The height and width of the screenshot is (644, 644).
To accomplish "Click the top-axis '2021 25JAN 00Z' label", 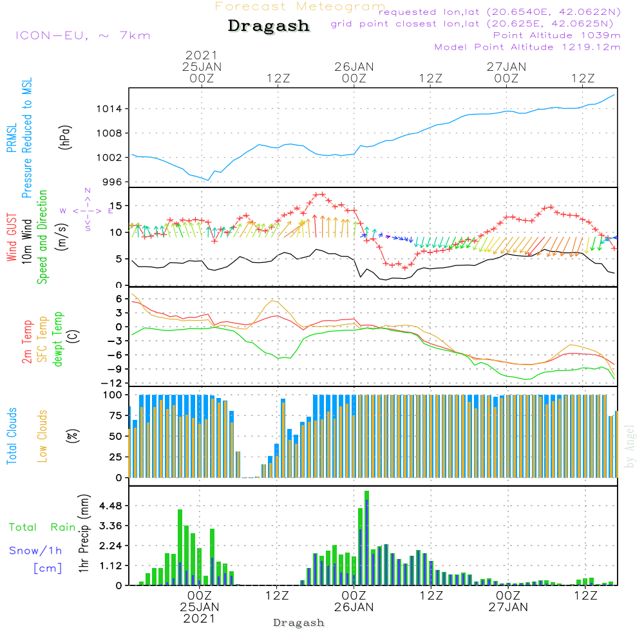I will tap(202, 66).
